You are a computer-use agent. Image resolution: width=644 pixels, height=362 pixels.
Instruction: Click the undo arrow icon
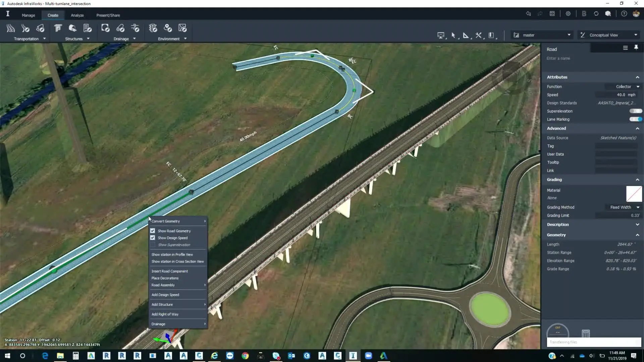[x=528, y=14]
